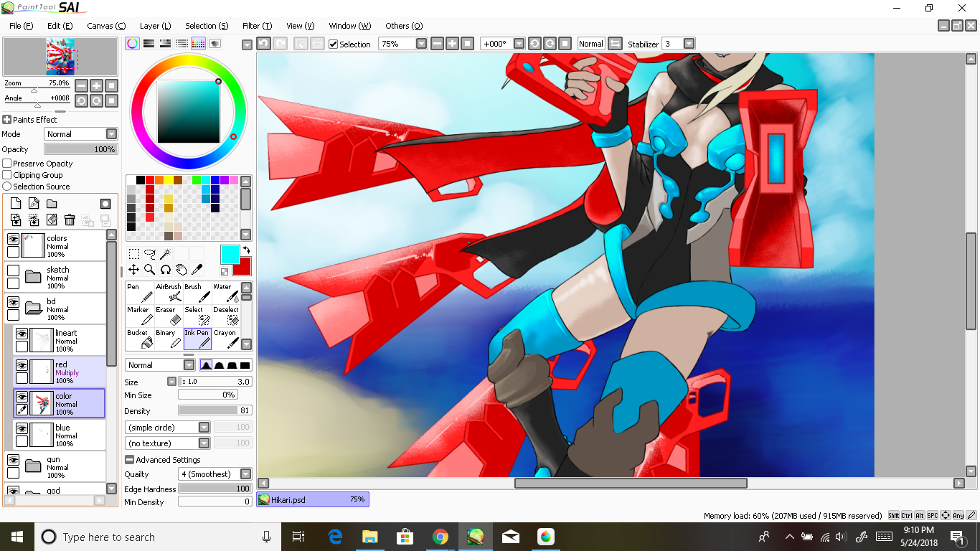Swap foreground and background colors
The height and width of the screenshot is (551, 980).
(x=248, y=250)
